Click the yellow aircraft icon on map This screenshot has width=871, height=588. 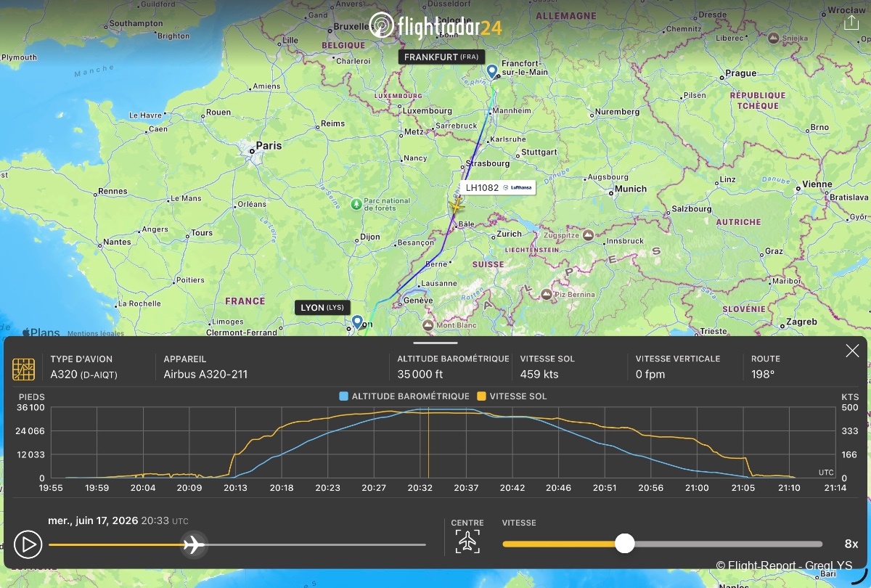(456, 207)
